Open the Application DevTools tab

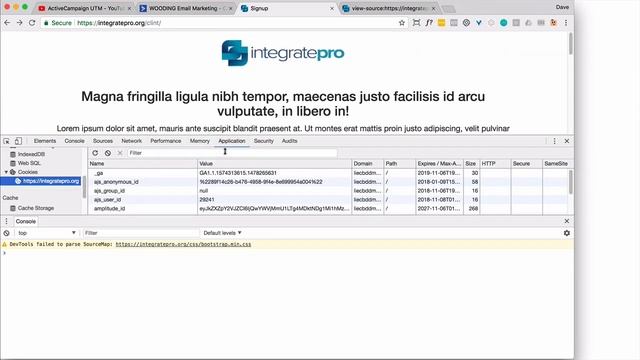pyautogui.click(x=232, y=141)
